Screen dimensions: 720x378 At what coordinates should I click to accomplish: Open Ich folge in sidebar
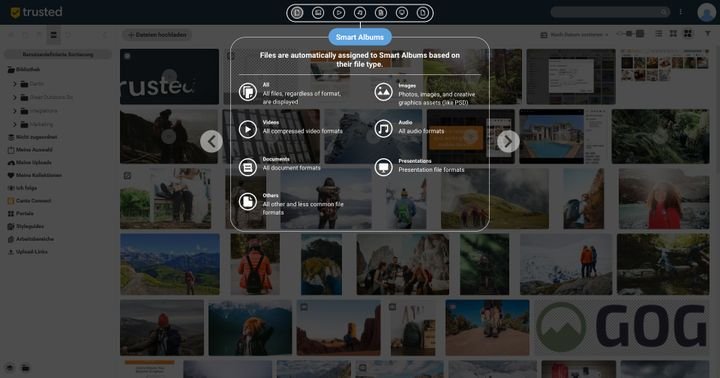[x=22, y=188]
